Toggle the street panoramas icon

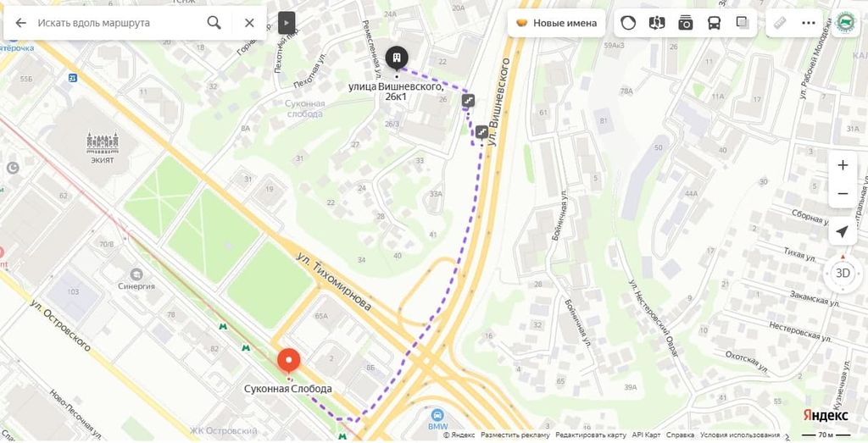pyautogui.click(x=657, y=23)
